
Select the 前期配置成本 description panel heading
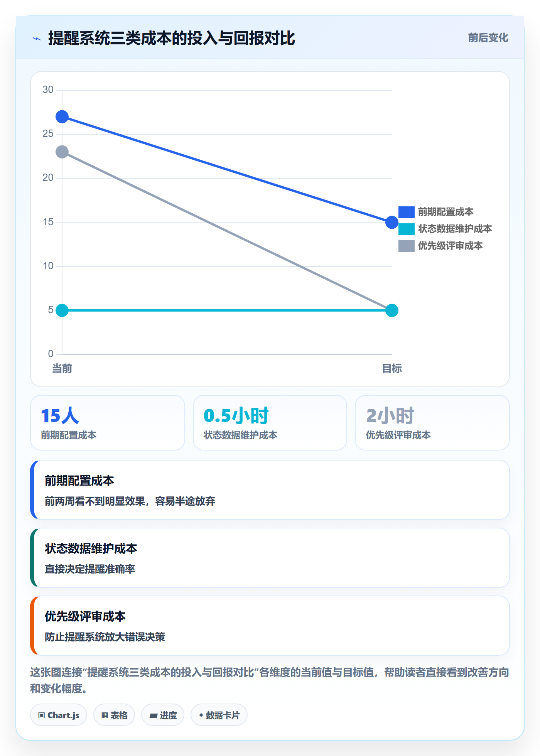point(79,481)
